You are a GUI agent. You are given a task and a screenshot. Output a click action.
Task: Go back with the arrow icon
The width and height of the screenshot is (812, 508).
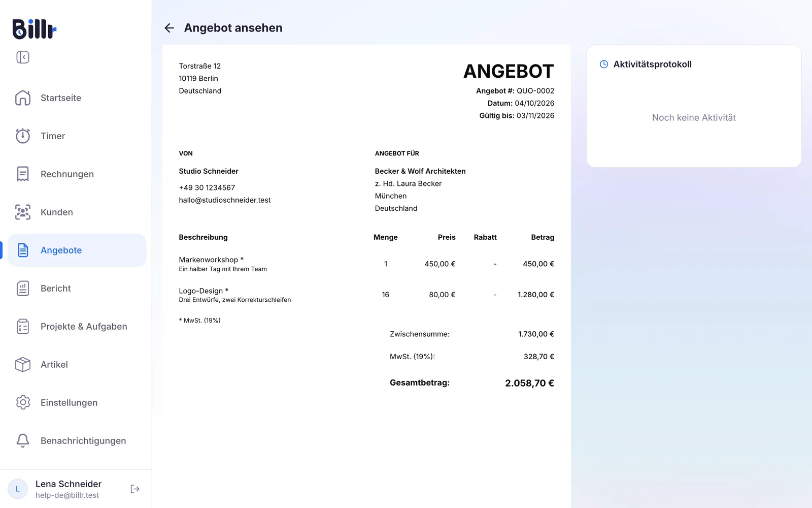(170, 28)
